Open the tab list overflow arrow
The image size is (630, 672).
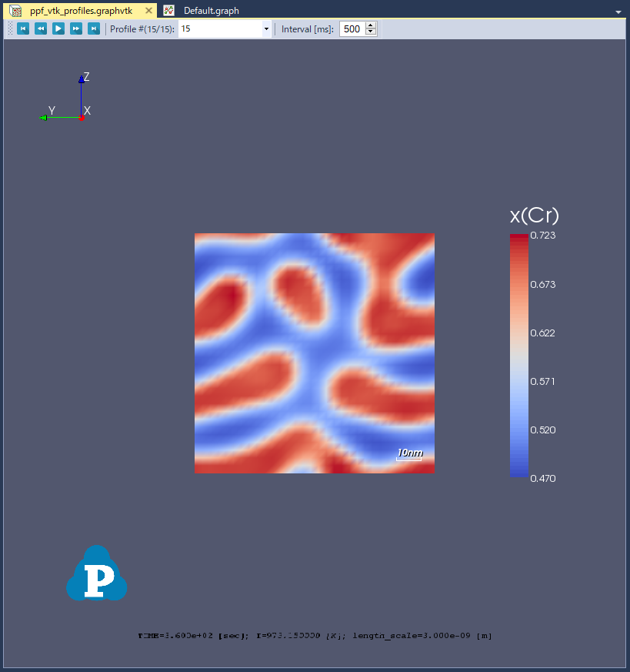point(618,12)
